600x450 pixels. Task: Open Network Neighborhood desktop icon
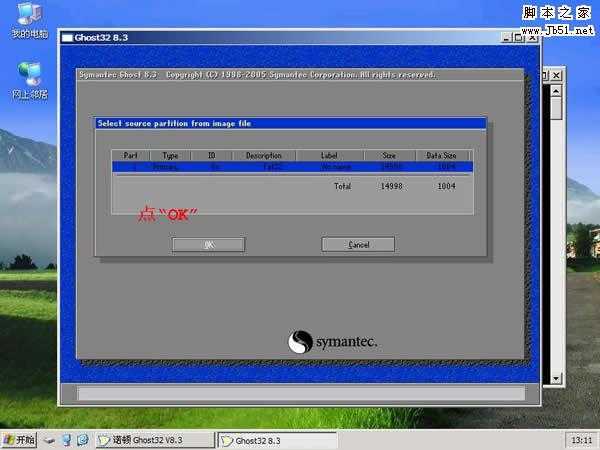(29, 81)
